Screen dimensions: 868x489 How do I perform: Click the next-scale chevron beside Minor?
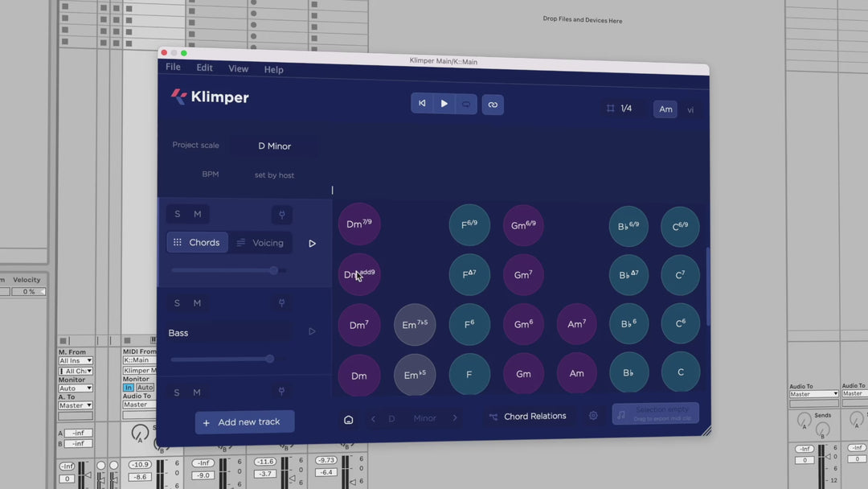[x=455, y=418]
